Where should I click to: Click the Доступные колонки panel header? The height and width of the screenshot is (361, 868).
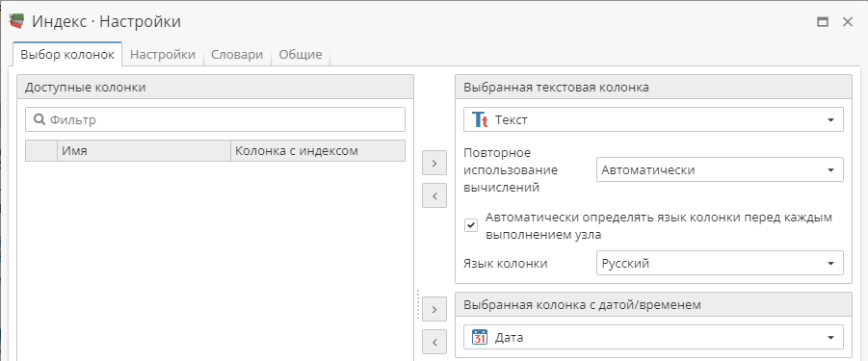[x=216, y=88]
